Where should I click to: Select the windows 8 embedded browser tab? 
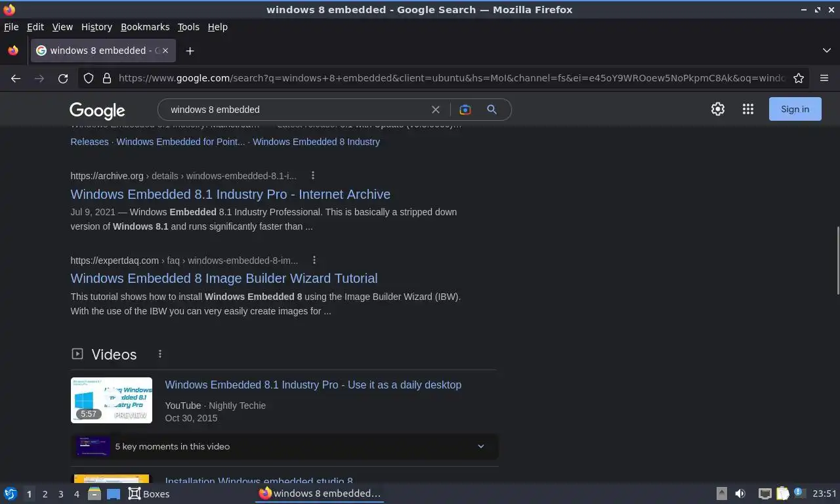point(104,51)
